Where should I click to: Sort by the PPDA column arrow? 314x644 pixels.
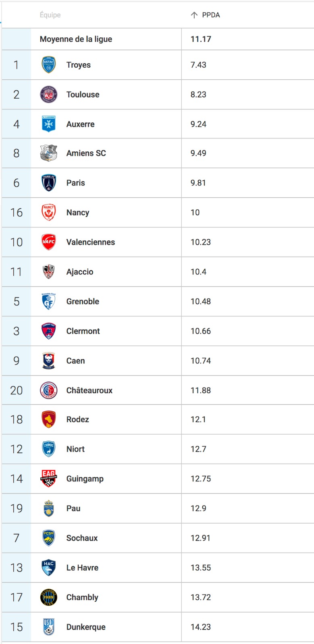tap(194, 15)
